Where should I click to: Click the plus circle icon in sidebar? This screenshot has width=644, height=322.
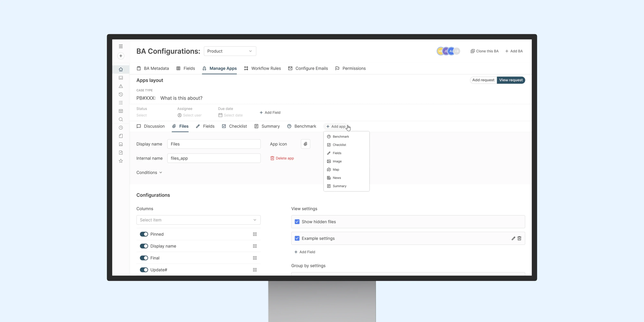click(121, 56)
